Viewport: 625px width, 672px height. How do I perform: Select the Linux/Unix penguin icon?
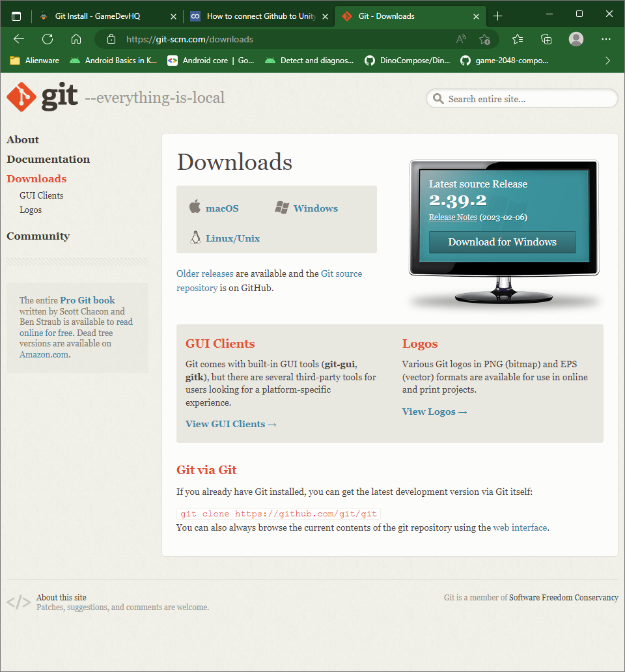pyautogui.click(x=195, y=237)
